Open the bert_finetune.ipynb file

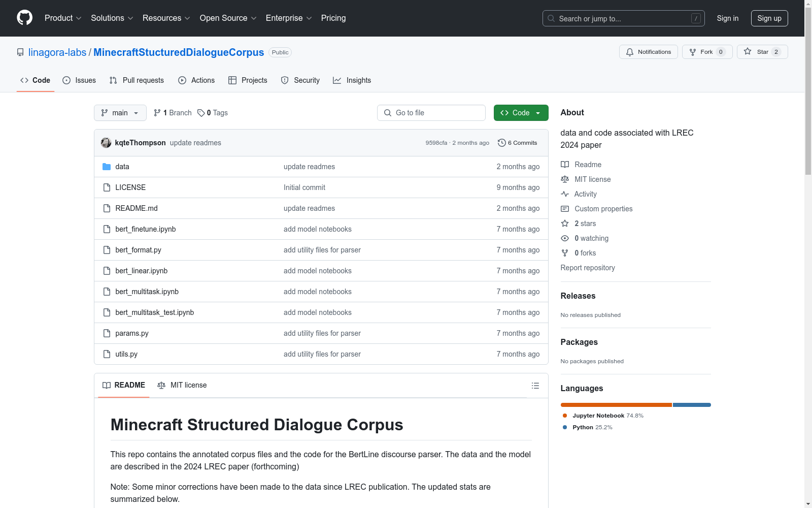pos(146,229)
